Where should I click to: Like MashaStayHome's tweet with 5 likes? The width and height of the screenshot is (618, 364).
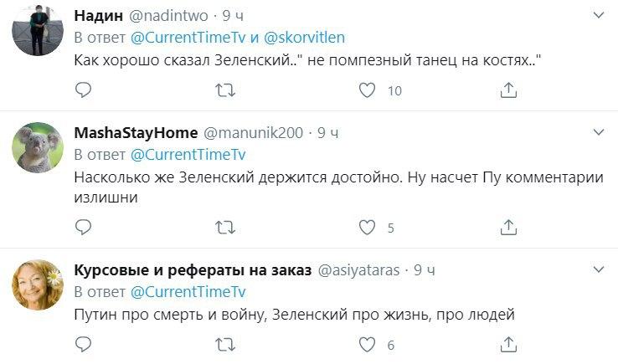tap(366, 226)
